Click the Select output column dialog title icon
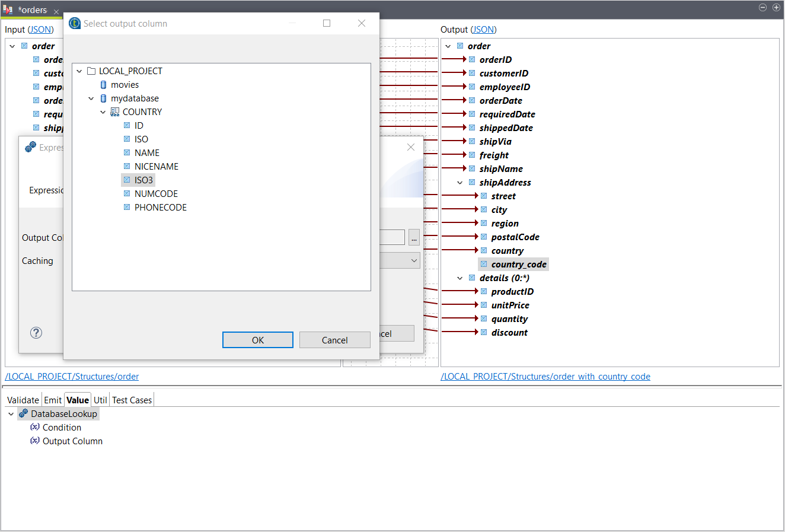 click(74, 23)
